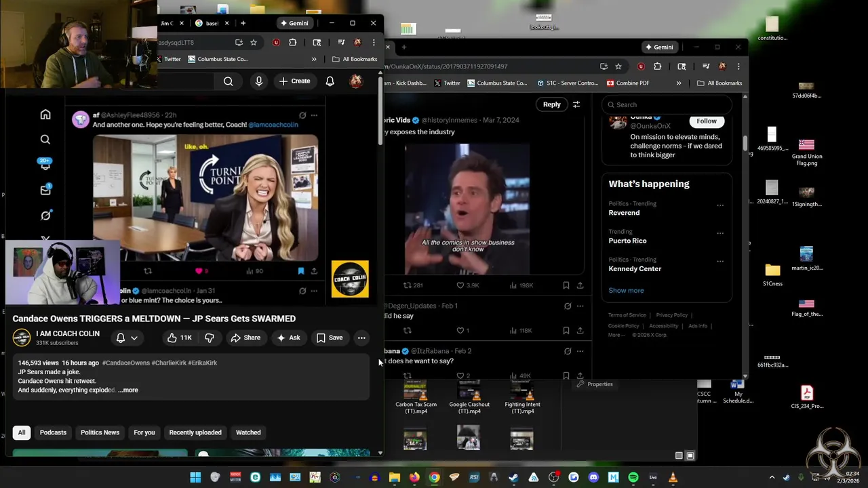
Task: Expand notification bell options for I AM COACH COLIN
Action: (127, 338)
